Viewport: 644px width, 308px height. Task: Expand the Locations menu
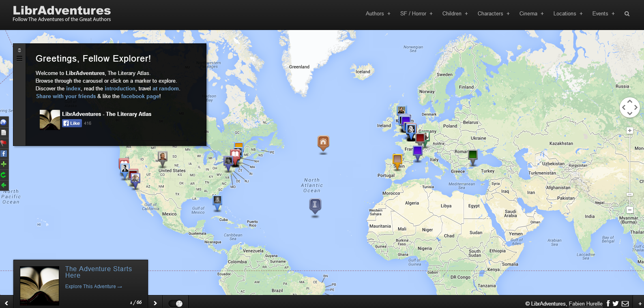pyautogui.click(x=568, y=13)
